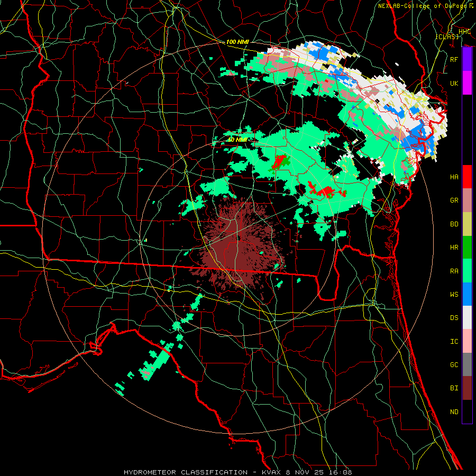Click the 100 NMI range ring label
476x476 pixels.
pos(237,42)
